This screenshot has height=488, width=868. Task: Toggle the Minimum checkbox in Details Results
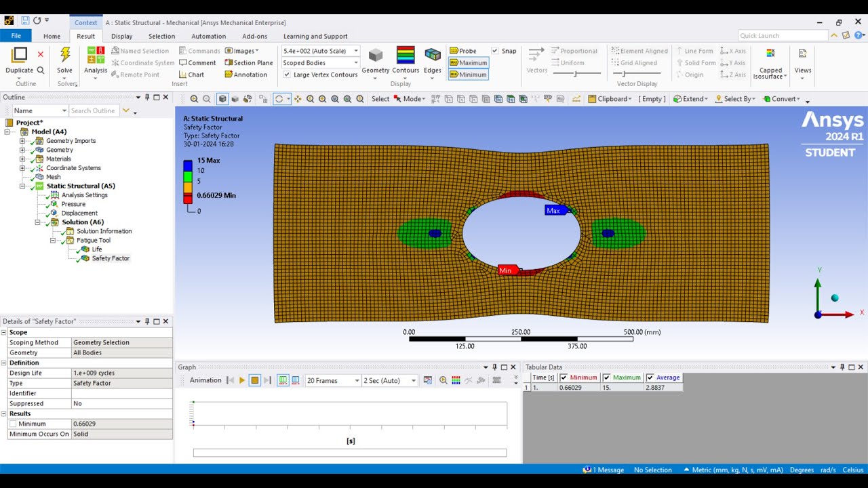tap(13, 424)
